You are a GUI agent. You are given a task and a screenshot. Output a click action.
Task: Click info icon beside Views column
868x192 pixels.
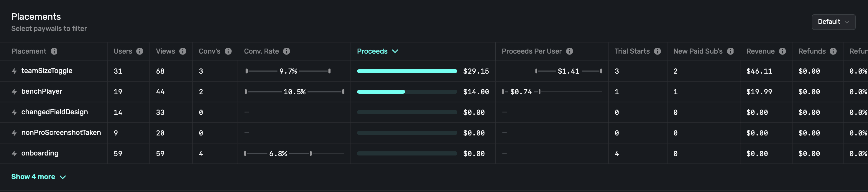pyautogui.click(x=183, y=51)
